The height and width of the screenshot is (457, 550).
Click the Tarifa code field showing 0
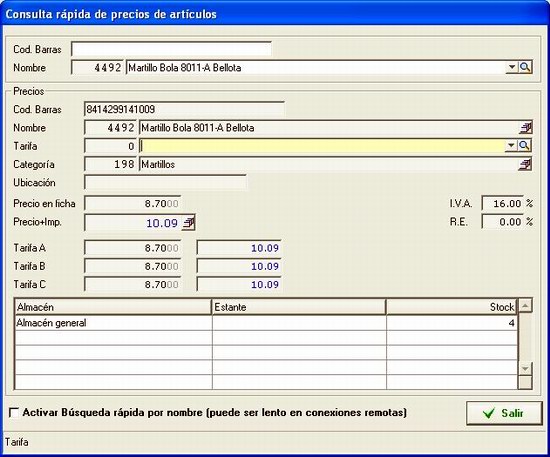pos(110,146)
